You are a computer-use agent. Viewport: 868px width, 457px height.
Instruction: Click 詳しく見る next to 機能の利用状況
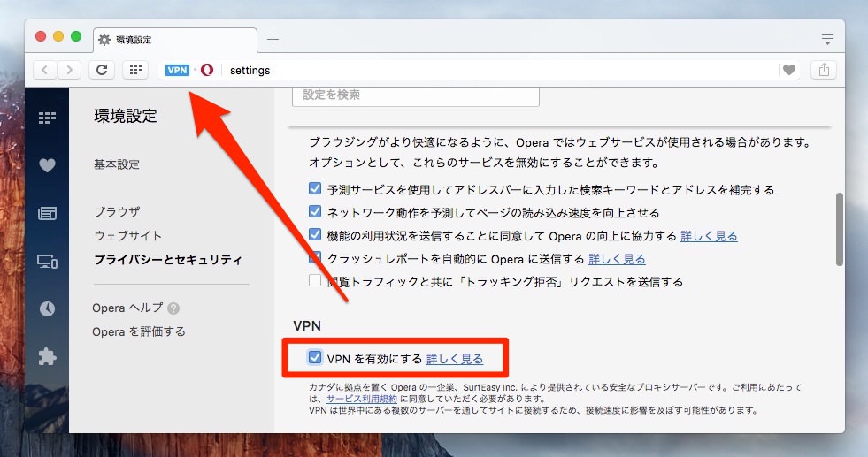click(709, 236)
